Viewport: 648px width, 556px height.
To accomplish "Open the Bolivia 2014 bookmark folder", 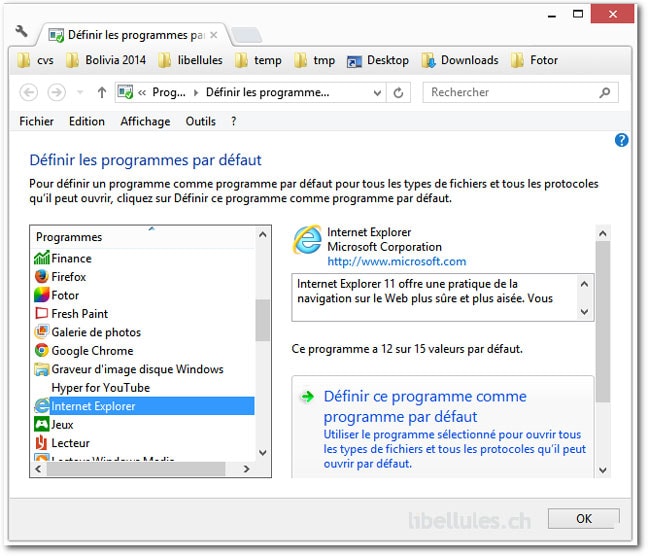I will (x=106, y=60).
